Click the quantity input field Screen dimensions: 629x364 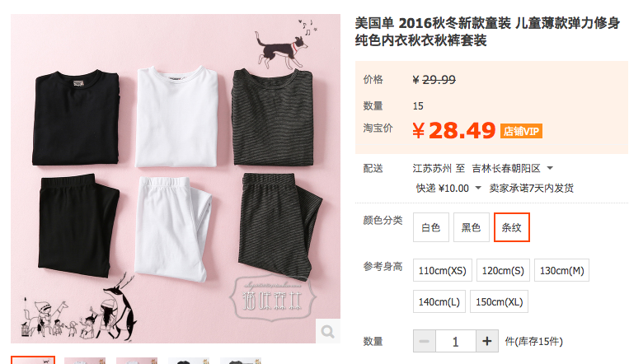point(456,342)
